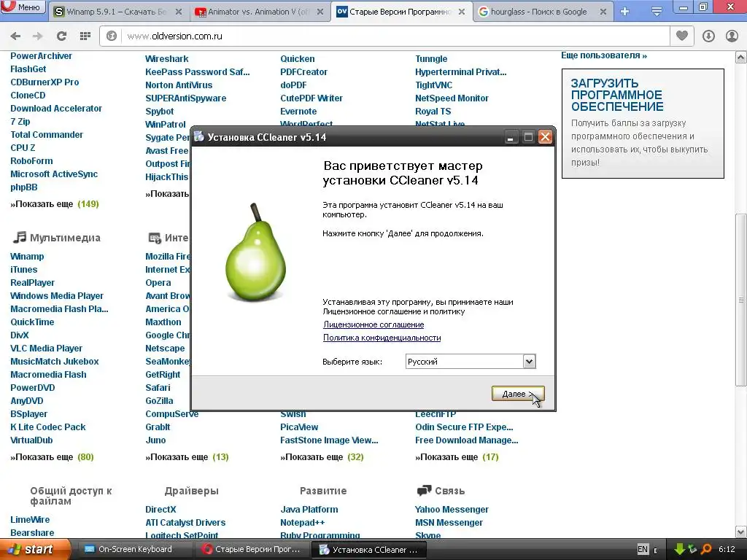
Task: Click the oldversion.com.ru address field
Action: tap(395, 36)
